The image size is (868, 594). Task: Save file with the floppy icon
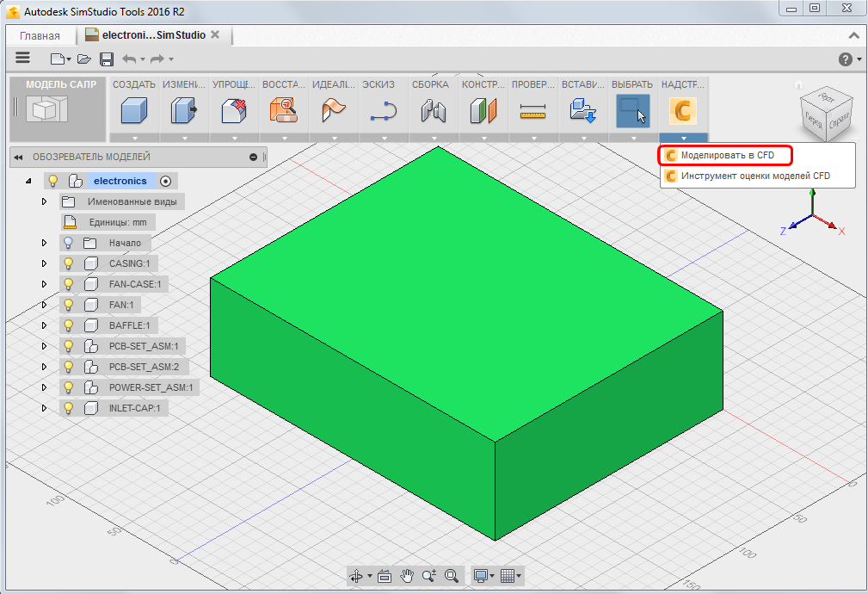(107, 59)
